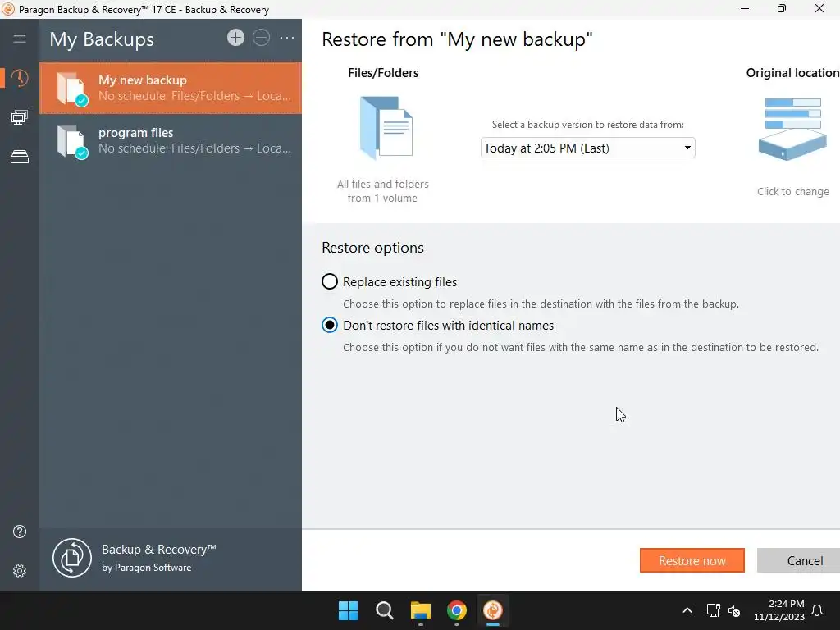This screenshot has width=840, height=630.
Task: Click the Restore now button
Action: point(692,560)
